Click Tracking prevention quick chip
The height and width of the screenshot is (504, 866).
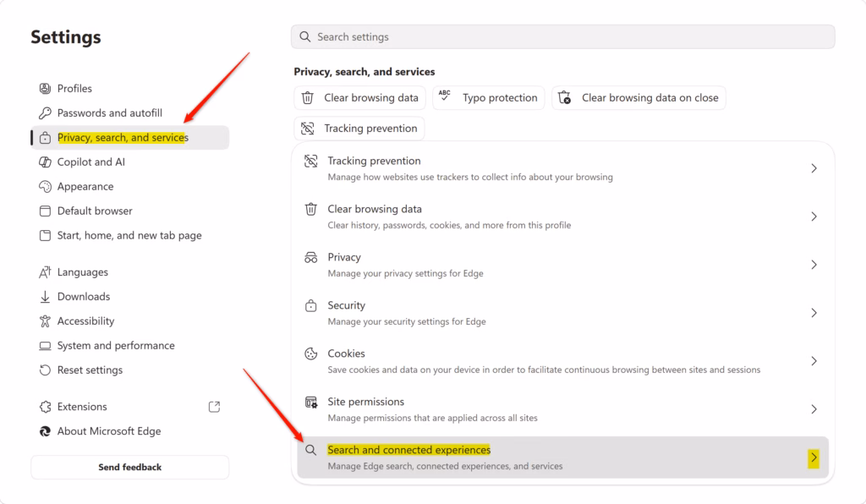[359, 129]
